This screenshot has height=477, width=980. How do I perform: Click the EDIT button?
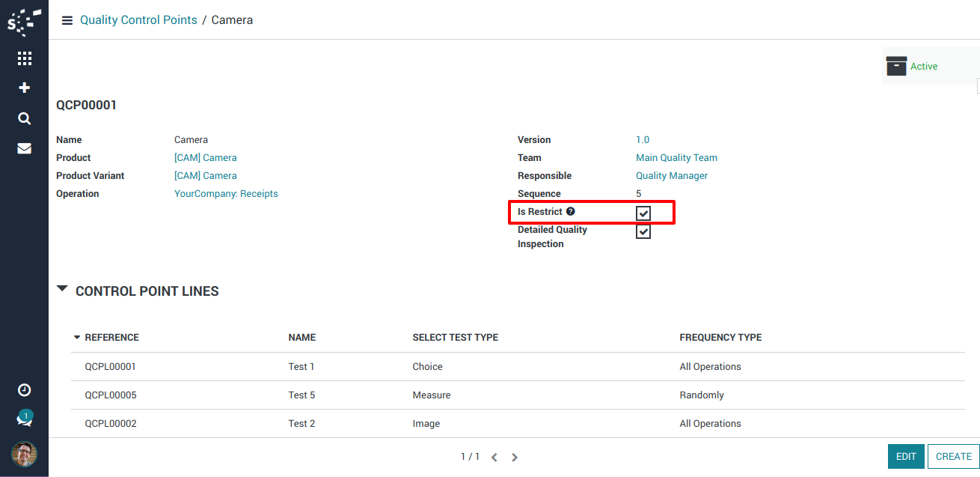pyautogui.click(x=905, y=456)
